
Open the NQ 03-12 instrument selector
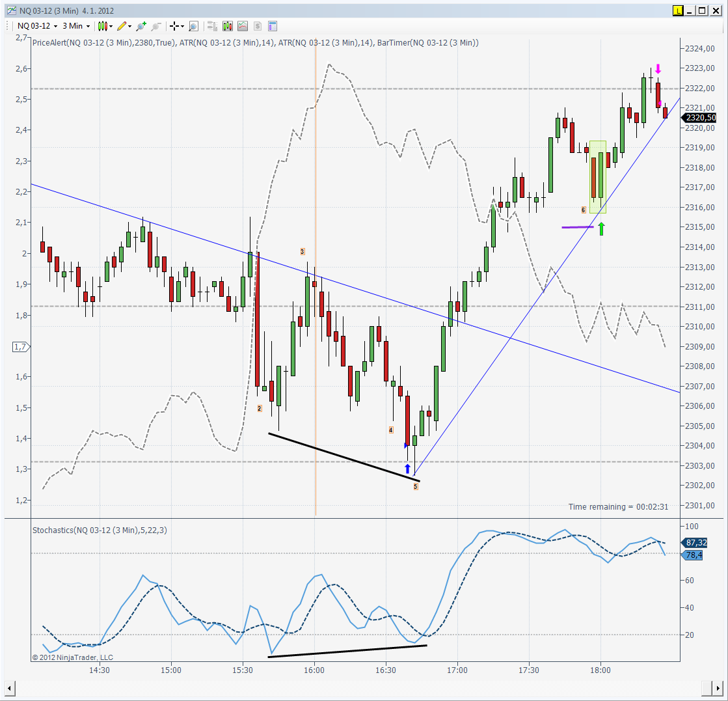click(37, 26)
